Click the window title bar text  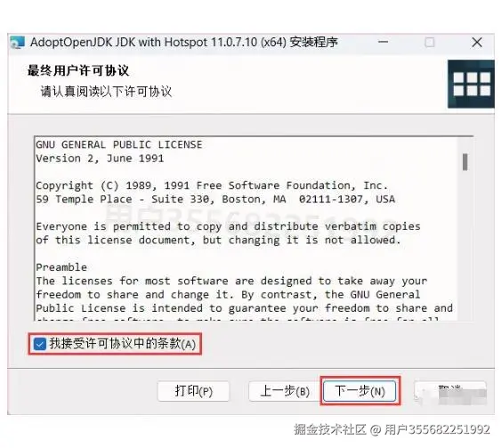tap(183, 42)
